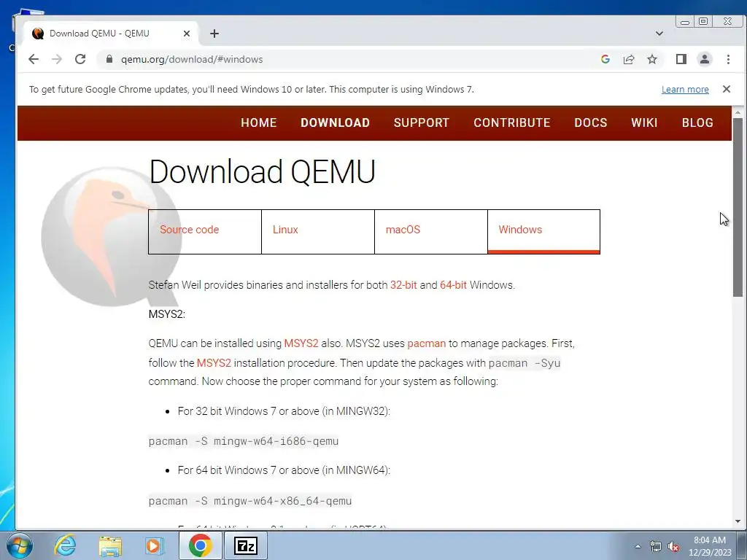
Task: Click the network tray icon
Action: click(656, 547)
